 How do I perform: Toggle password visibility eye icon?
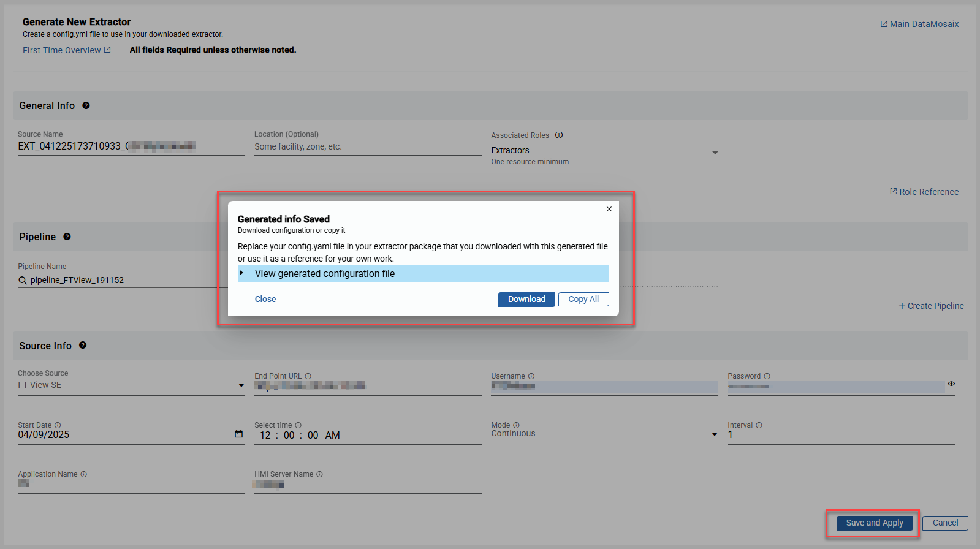point(951,384)
